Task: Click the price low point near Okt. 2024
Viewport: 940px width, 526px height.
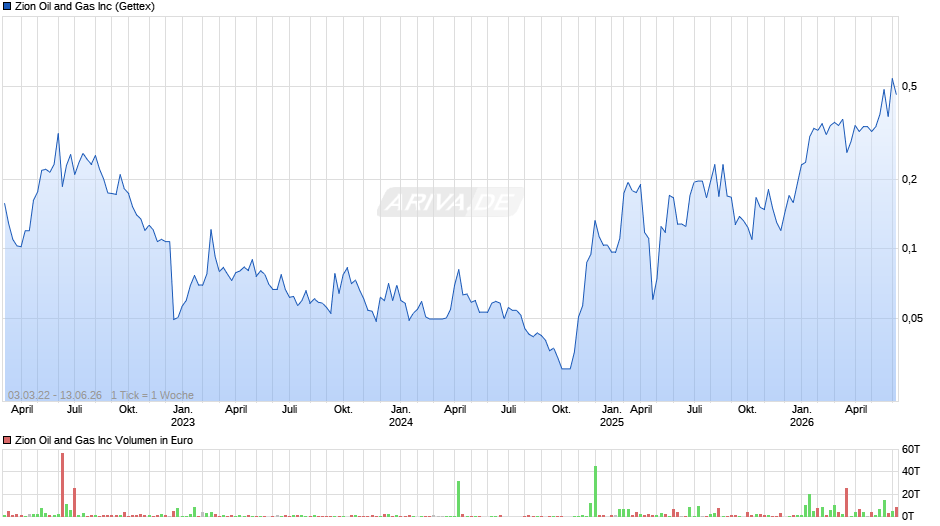Action: click(565, 368)
